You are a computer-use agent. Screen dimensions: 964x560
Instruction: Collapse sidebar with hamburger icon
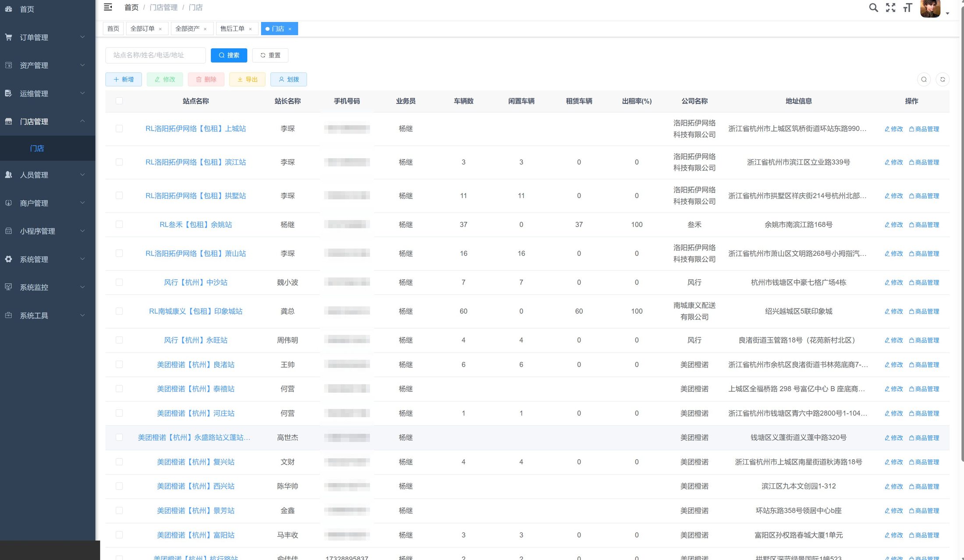click(x=108, y=7)
